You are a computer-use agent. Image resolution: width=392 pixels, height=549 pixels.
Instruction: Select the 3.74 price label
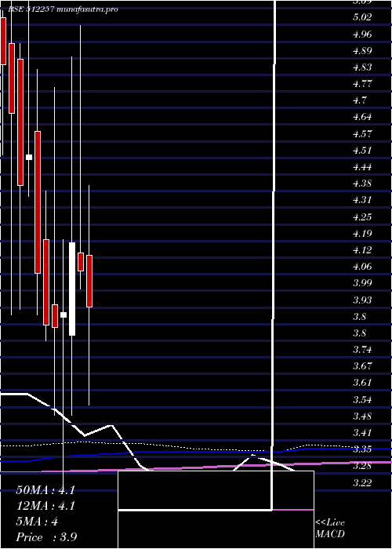click(x=362, y=350)
